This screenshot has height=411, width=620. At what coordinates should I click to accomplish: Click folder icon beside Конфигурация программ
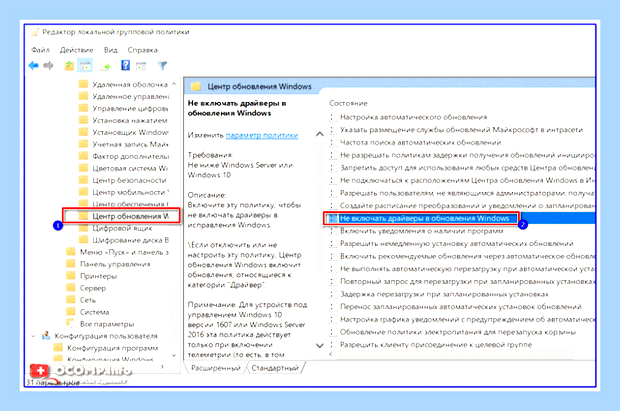[58, 347]
